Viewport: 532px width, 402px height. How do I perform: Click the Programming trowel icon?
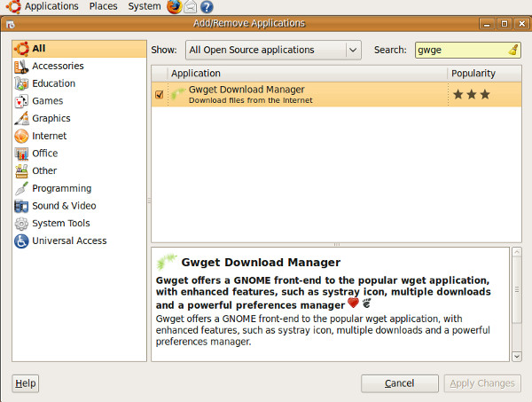[x=21, y=188]
